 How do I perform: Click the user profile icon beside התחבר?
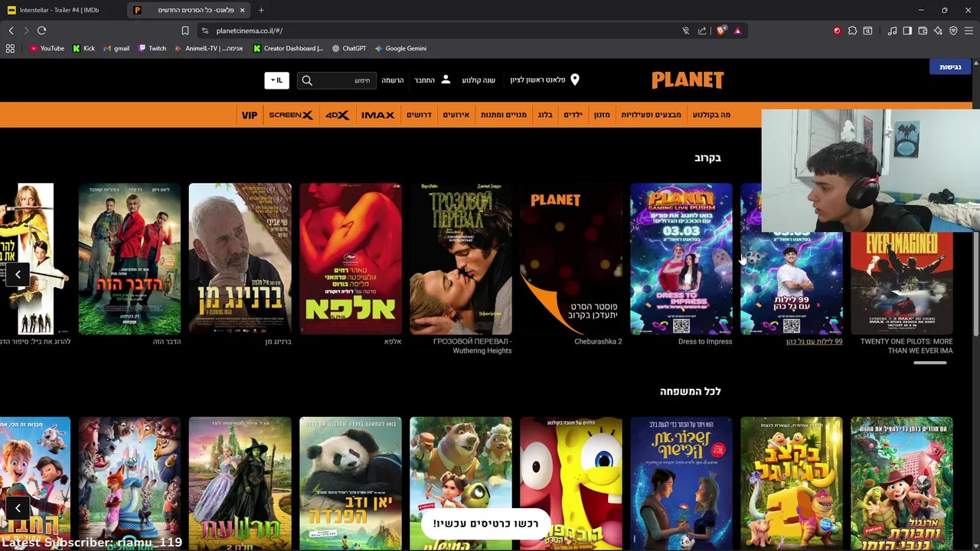pyautogui.click(x=446, y=80)
